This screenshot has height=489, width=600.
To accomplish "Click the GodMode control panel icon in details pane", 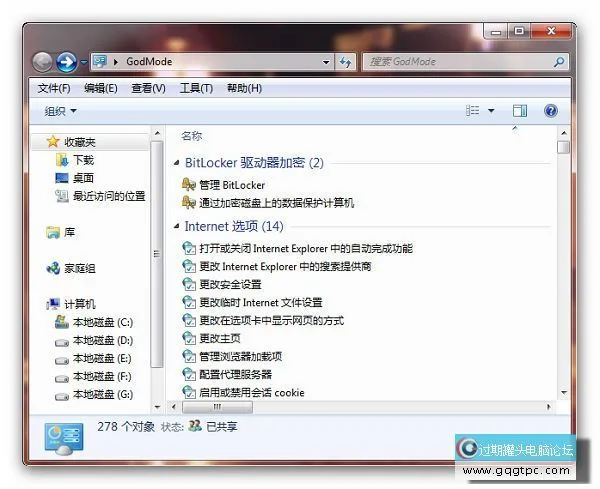I will 64,439.
